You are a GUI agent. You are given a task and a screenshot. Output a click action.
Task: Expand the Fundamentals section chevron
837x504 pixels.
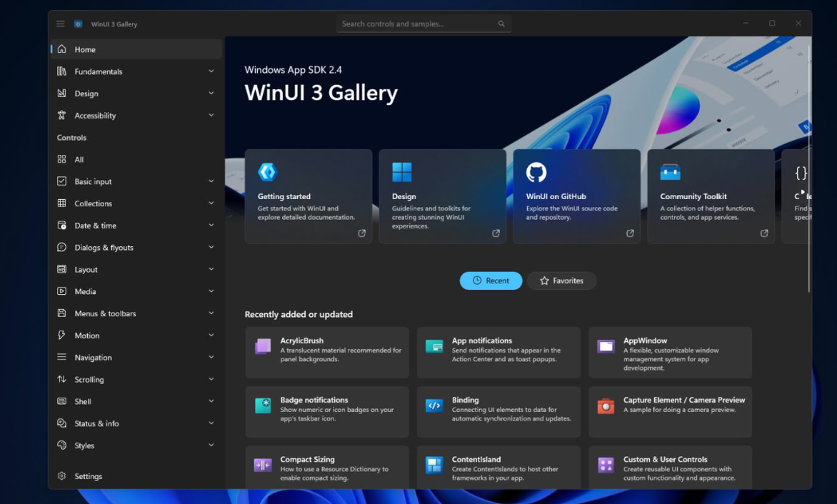click(x=211, y=71)
